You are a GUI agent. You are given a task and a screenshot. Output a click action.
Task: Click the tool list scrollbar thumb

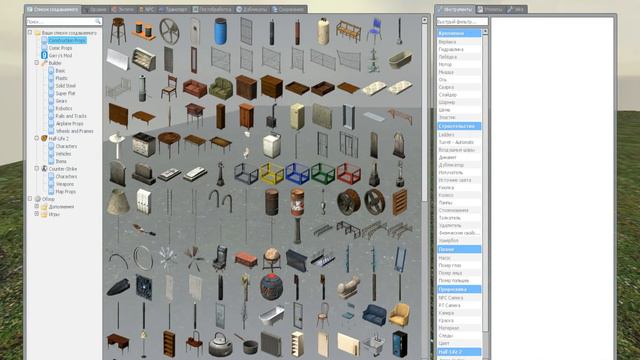485,183
